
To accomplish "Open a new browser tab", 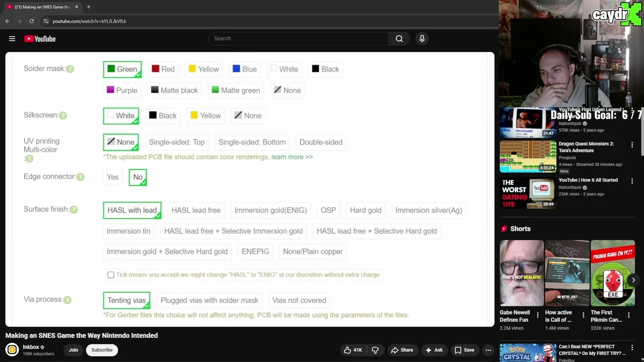I will tap(89, 7).
